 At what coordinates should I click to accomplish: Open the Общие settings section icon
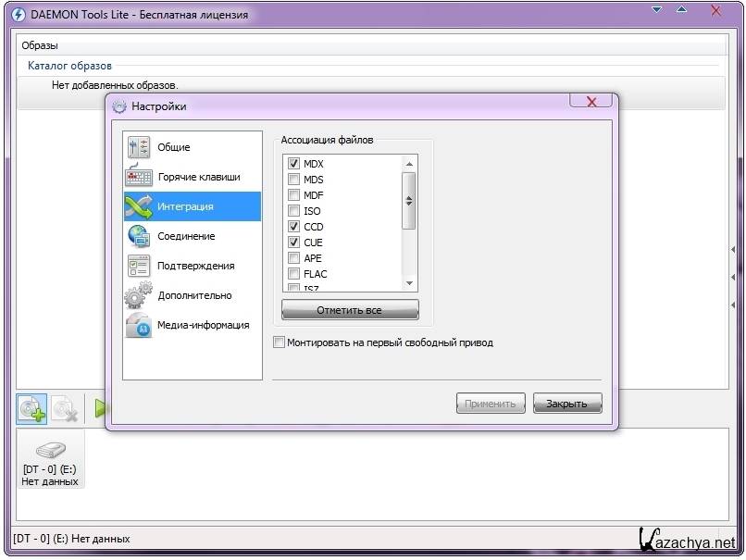[139, 147]
